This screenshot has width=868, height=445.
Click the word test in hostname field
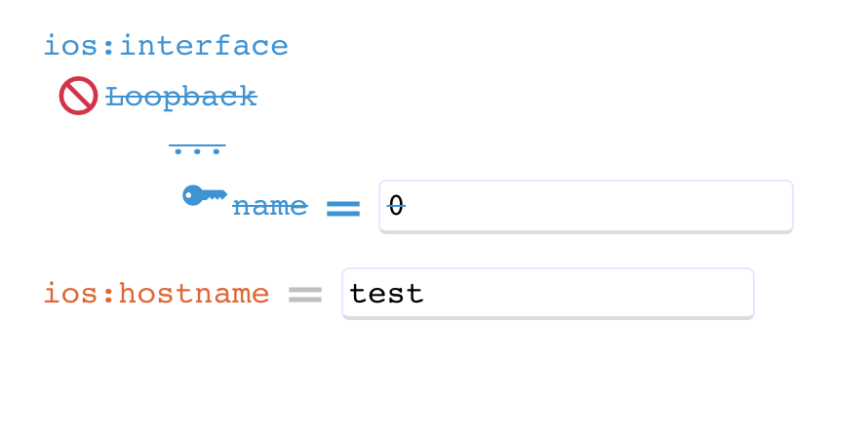386,293
